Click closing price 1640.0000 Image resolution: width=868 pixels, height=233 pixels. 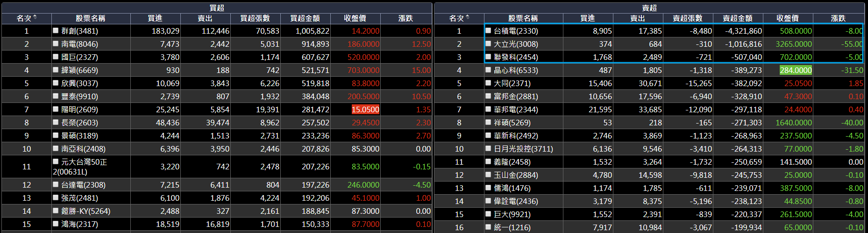tap(794, 123)
